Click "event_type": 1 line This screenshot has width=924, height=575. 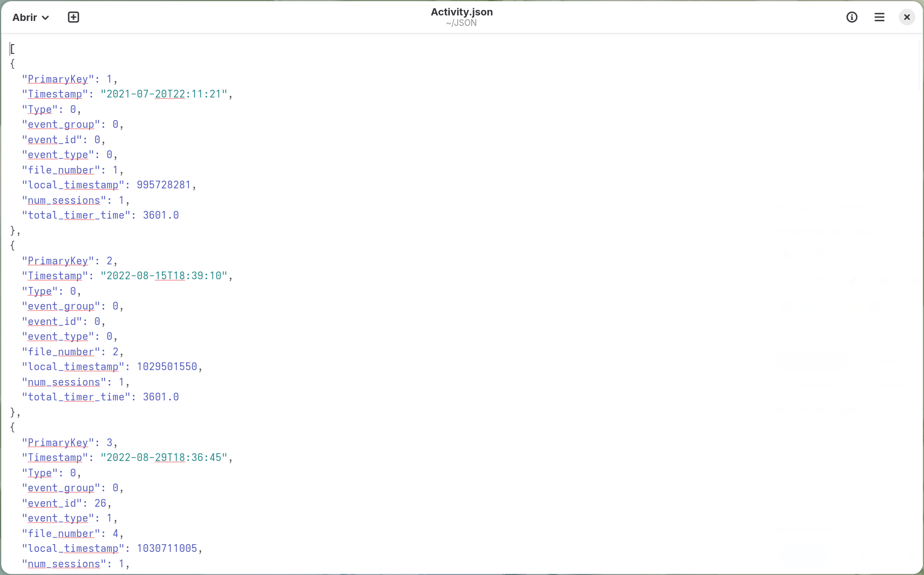click(x=70, y=518)
